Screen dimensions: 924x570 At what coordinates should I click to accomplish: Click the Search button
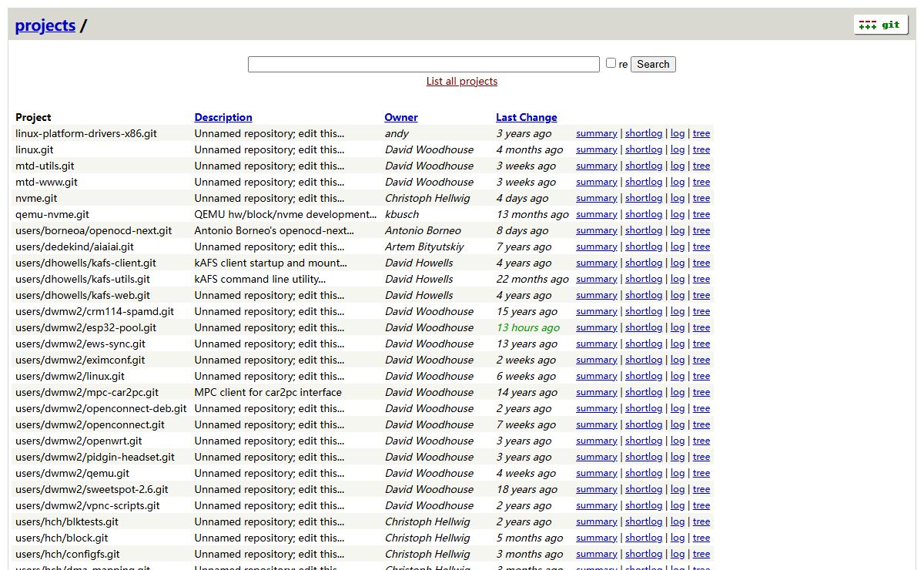tap(653, 65)
